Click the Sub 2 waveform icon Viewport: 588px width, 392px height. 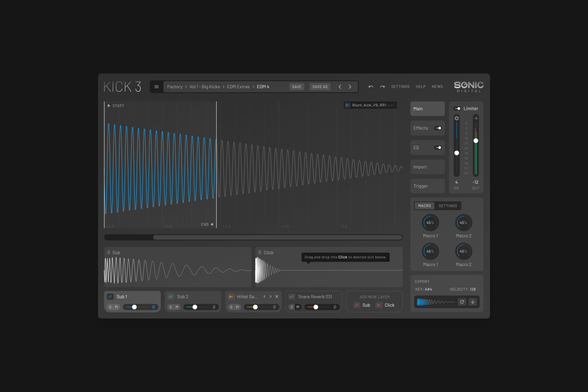(x=171, y=296)
